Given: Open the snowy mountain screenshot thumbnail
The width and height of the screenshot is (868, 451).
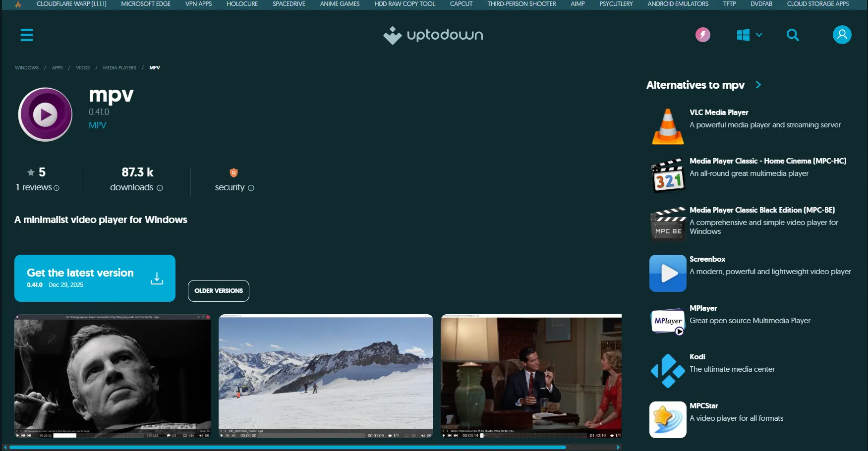Looking at the screenshot, I should click(x=326, y=376).
